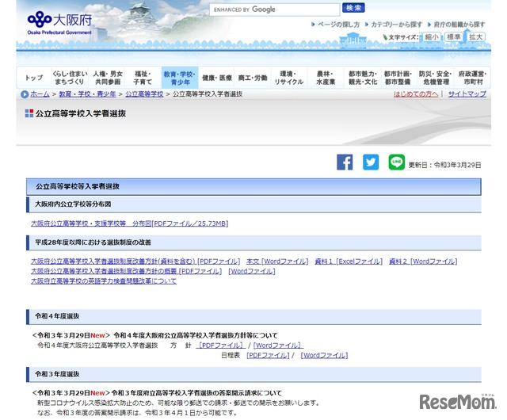Screen dimensions: 507x420
Task: Share page via Facebook icon
Action: click(345, 162)
